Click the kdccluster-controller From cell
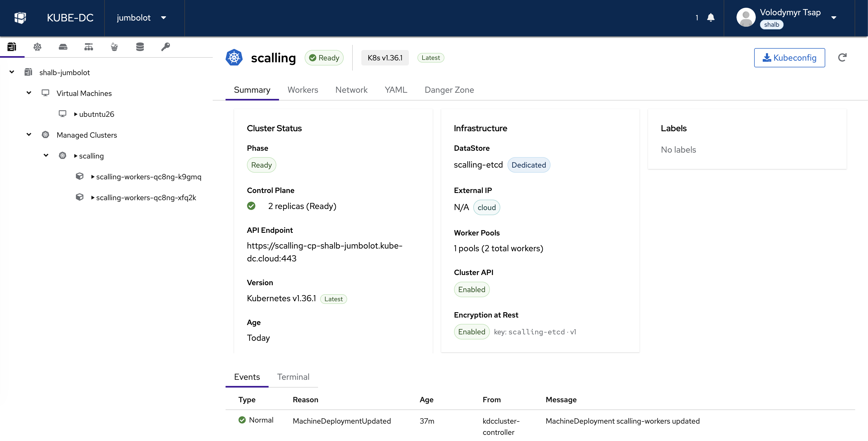 pyautogui.click(x=501, y=427)
